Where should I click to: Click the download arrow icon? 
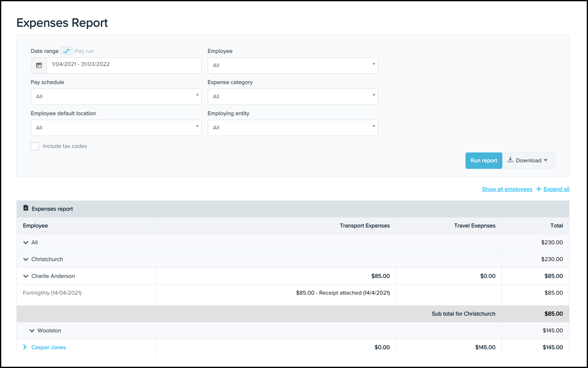[510, 160]
